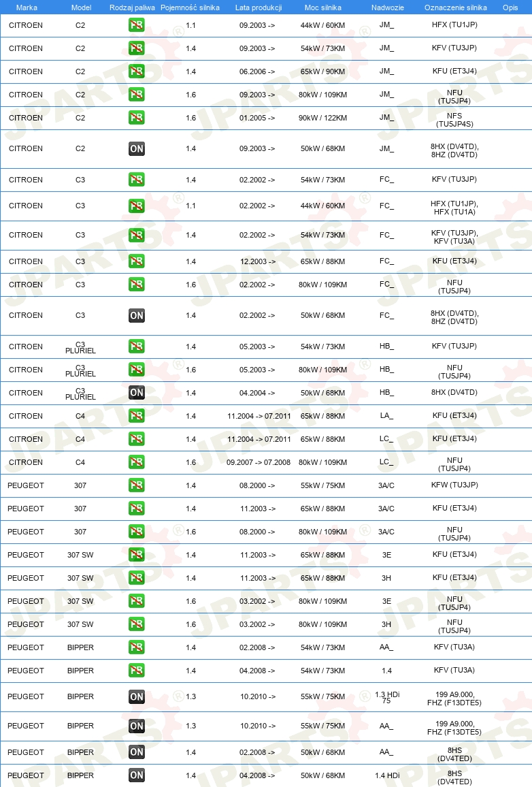Click the 307 model cell in the 11.2003 3A/C row
The image size is (532, 787).
point(80,509)
